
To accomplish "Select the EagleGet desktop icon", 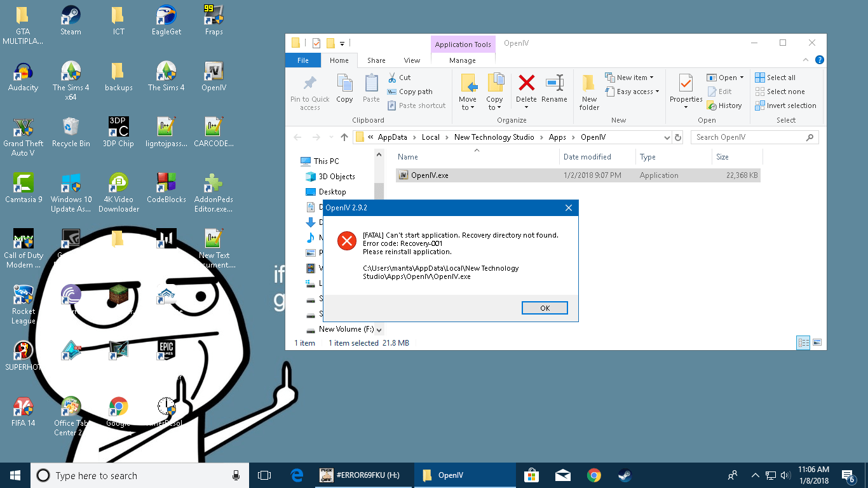I will [x=166, y=21].
